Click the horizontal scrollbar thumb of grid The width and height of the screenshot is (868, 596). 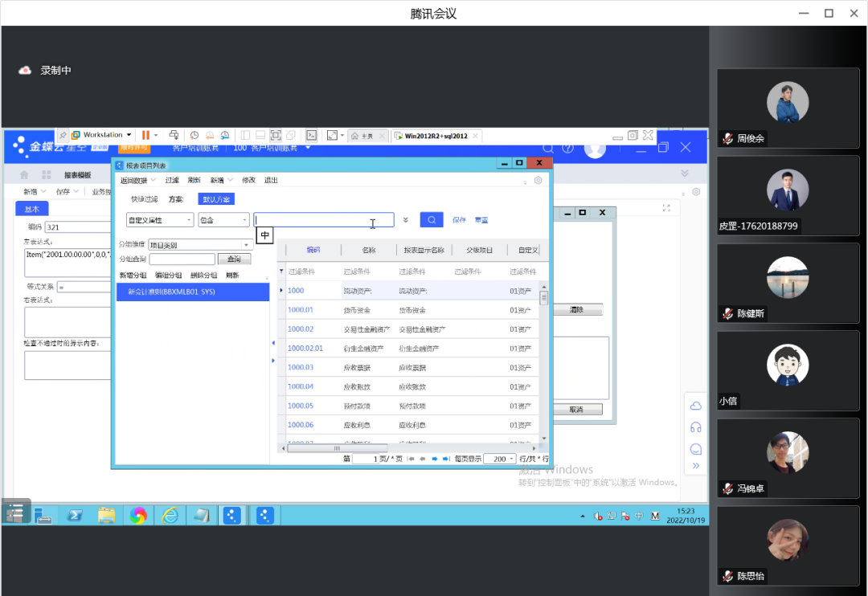[x=337, y=448]
